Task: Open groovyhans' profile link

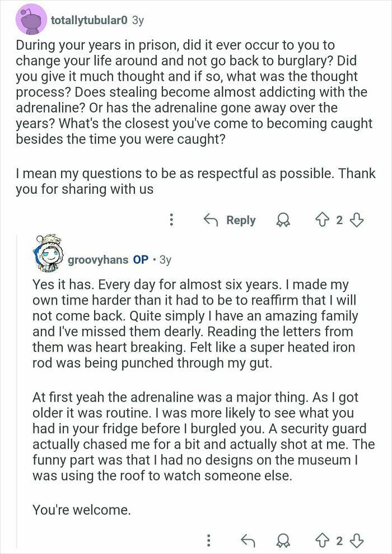Action: click(x=98, y=259)
